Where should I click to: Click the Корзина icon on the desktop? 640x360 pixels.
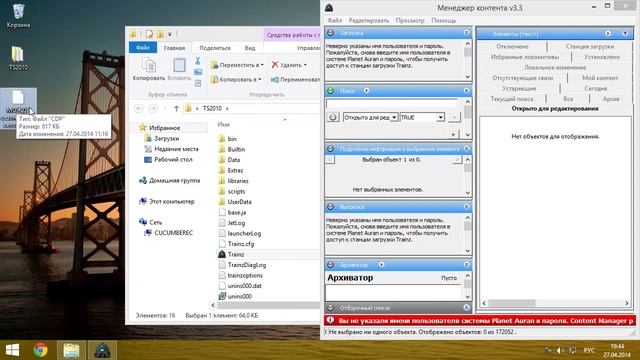coord(18,16)
